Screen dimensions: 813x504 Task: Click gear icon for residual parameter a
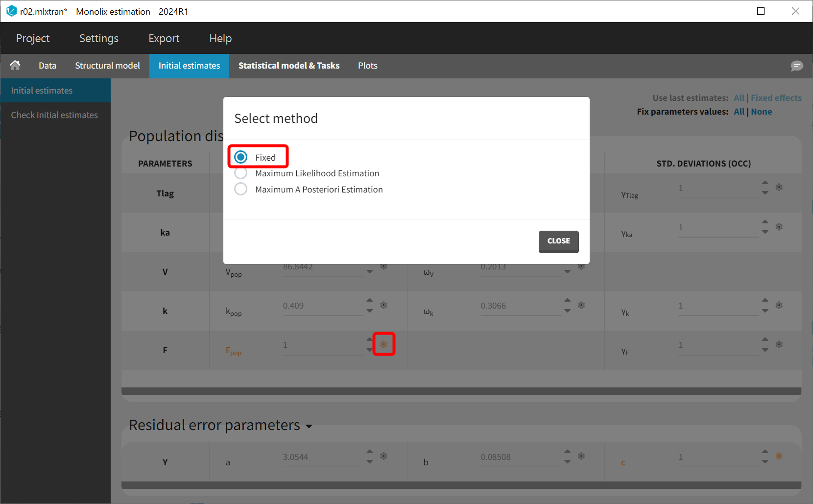click(x=383, y=456)
